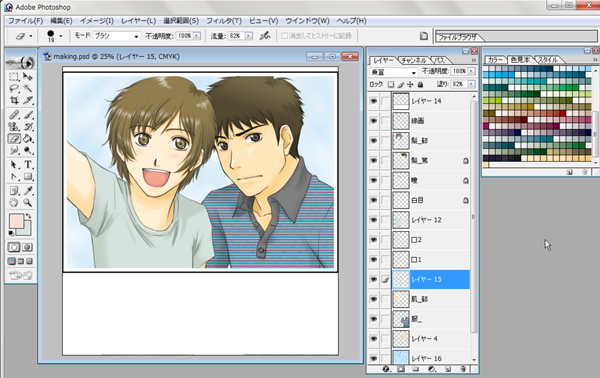Open tool preset picker arrow
Screen dimensions: 600x378
pos(31,36)
